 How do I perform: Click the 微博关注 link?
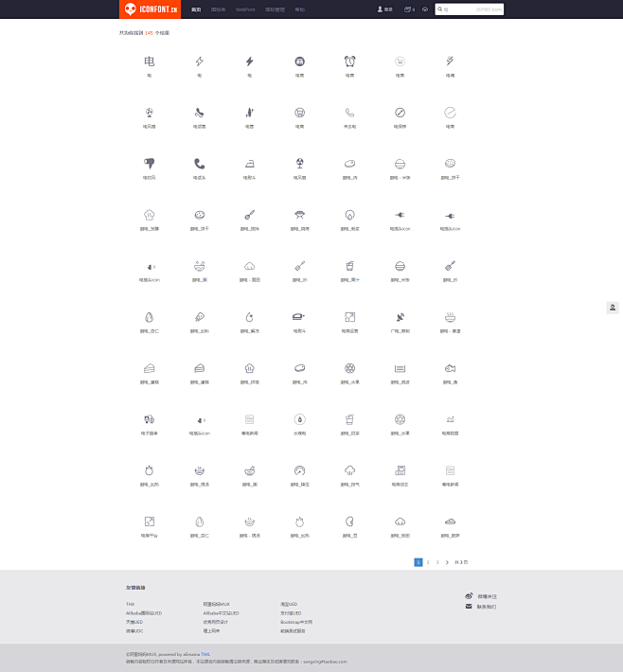487,596
